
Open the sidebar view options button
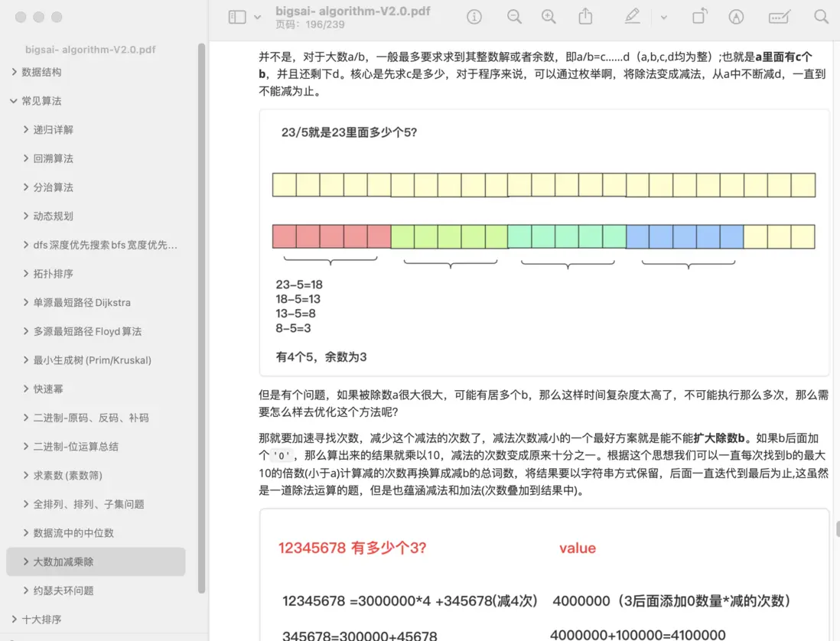pyautogui.click(x=237, y=17)
